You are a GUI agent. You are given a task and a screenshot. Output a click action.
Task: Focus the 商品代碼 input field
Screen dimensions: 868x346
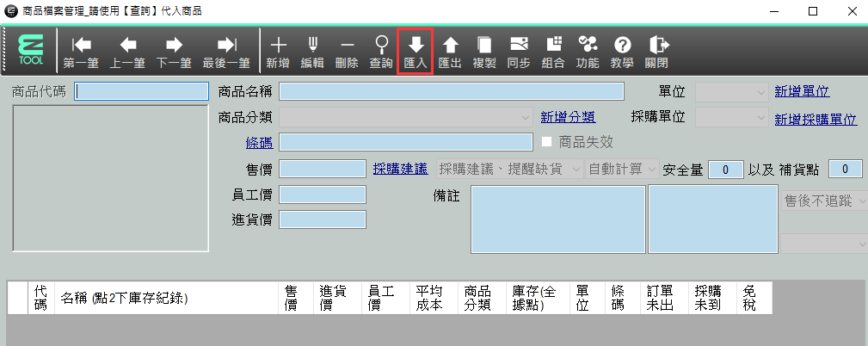coord(141,91)
